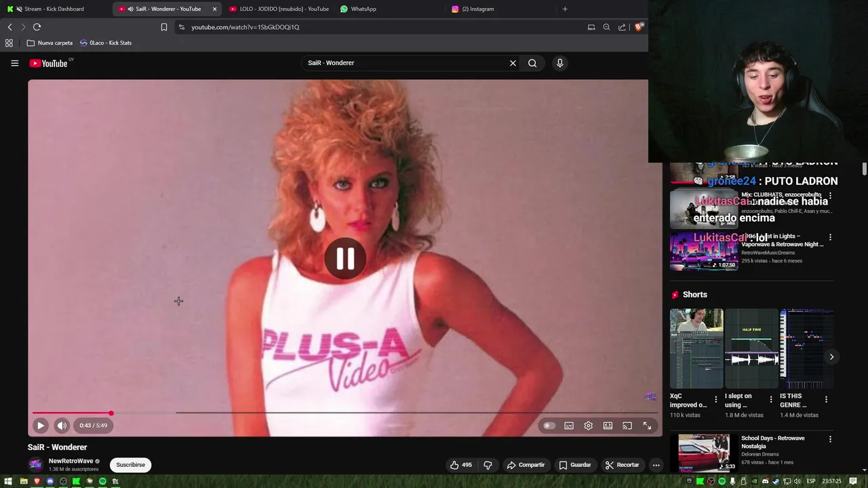
Task: Open the NewRetroWave channel name
Action: tap(71, 461)
